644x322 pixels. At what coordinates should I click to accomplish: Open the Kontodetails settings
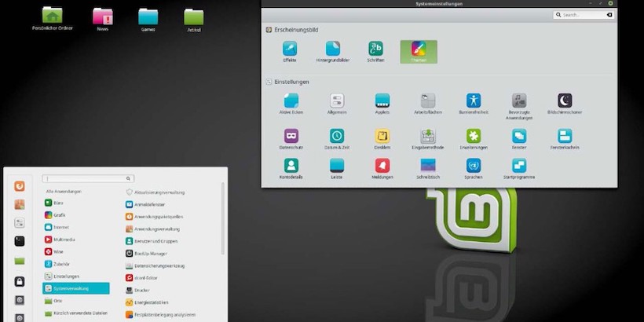[291, 169]
